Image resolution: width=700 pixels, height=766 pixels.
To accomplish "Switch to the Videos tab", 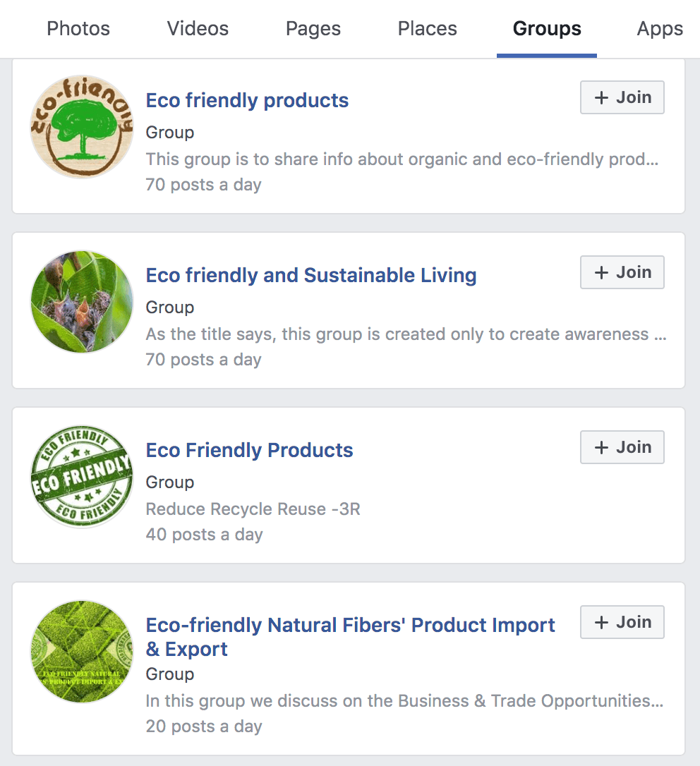I will point(198,29).
